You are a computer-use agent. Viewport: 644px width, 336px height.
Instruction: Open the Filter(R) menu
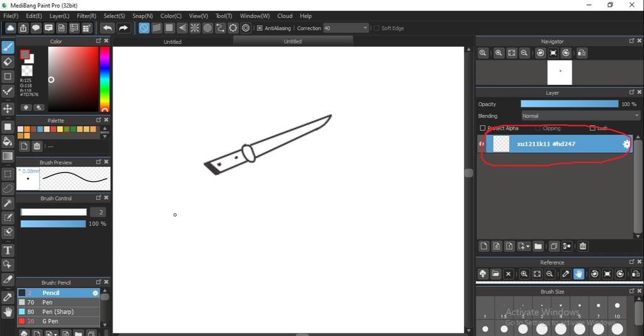[x=86, y=16]
